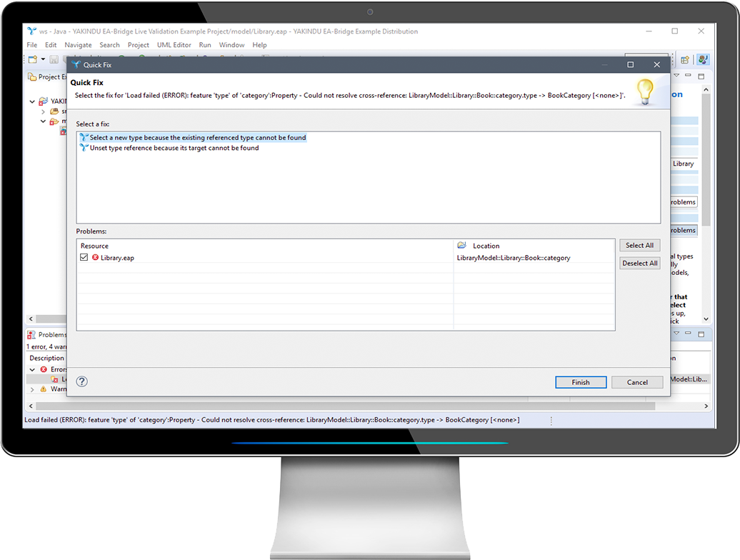
Task: Click the Save icon in the toolbar
Action: pos(54,59)
